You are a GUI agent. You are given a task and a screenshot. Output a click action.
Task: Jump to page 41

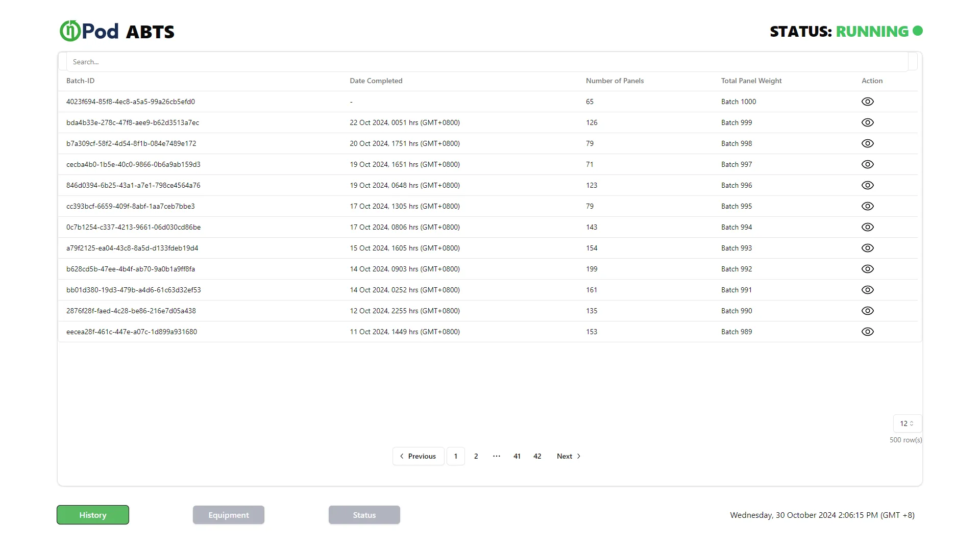pyautogui.click(x=517, y=456)
